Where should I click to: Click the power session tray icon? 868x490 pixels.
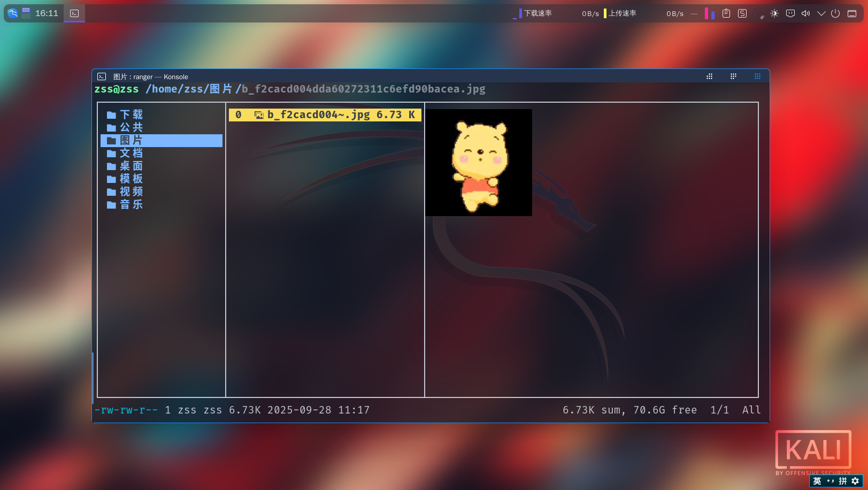tap(835, 13)
